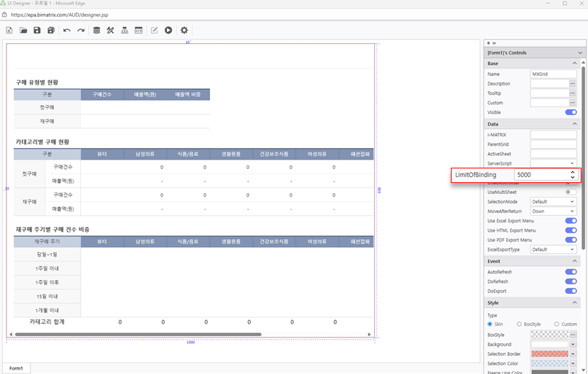Disable the AutoRefresh toggle
Viewport: 588px width, 374px height.
coord(570,272)
